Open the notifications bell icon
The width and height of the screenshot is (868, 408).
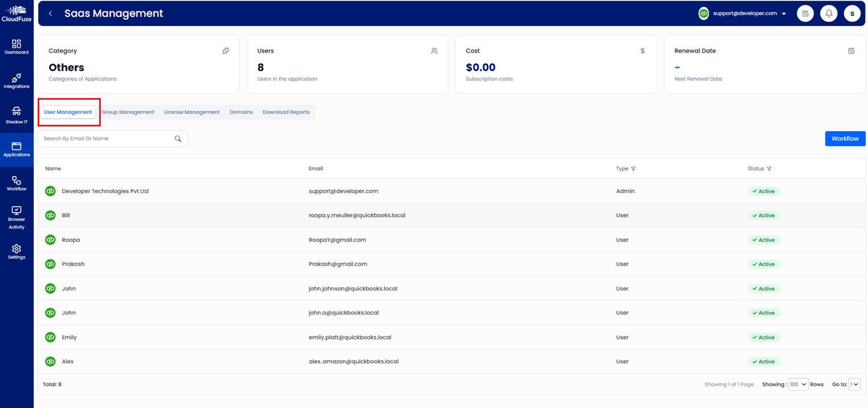[829, 13]
